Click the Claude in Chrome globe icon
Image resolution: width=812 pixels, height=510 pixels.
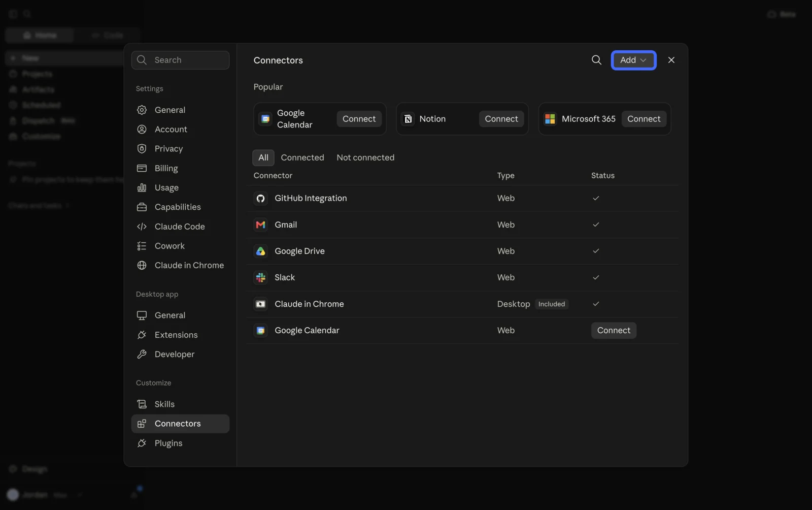tap(142, 265)
